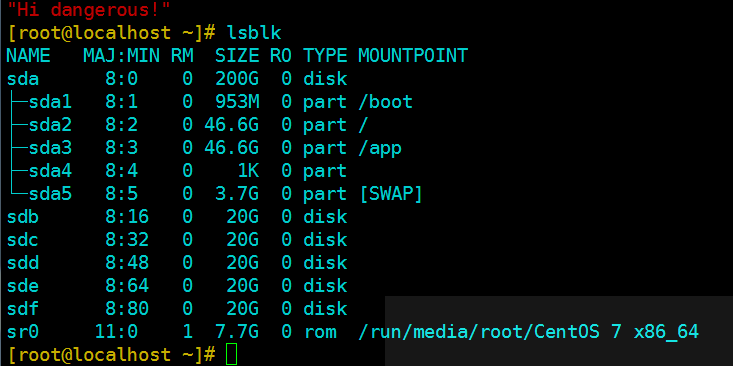The image size is (733, 366).
Task: Click the 1K size value
Action: click(248, 171)
